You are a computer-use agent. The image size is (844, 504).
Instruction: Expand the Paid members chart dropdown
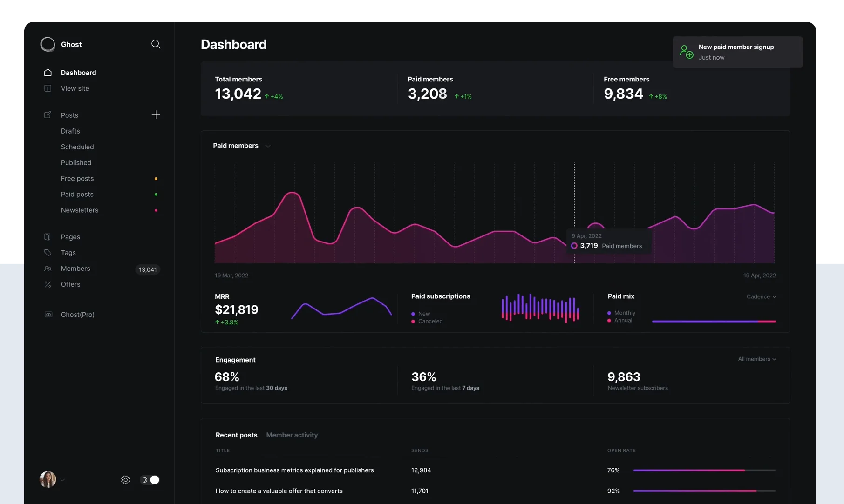[268, 146]
